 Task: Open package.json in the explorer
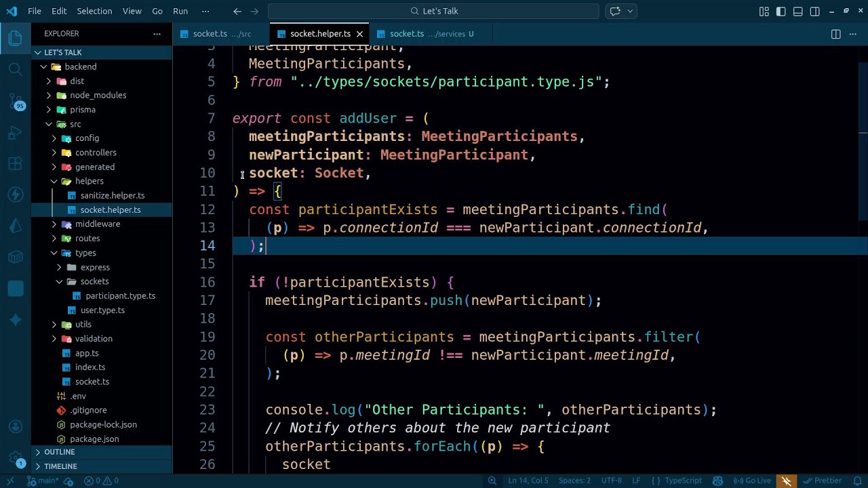[x=102, y=439]
